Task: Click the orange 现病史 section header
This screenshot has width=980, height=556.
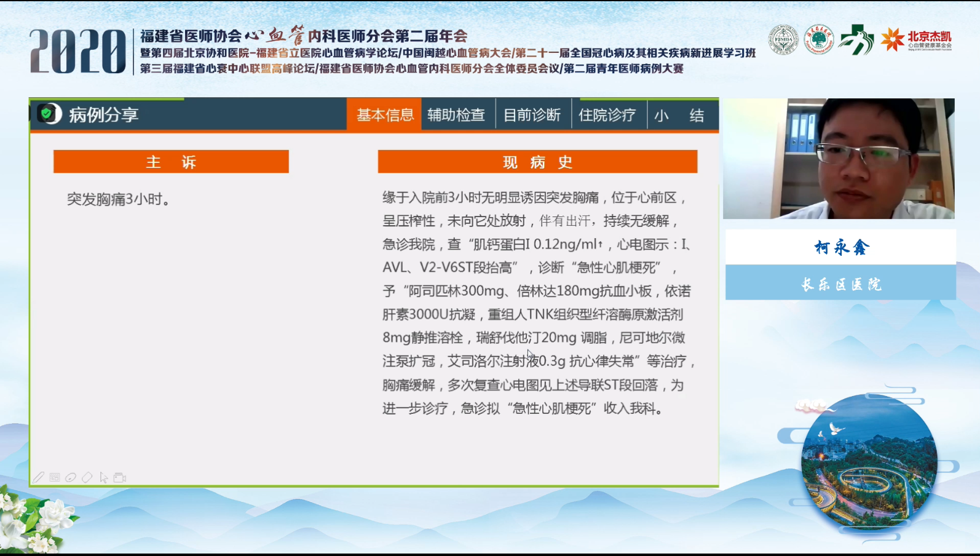Action: tap(537, 162)
